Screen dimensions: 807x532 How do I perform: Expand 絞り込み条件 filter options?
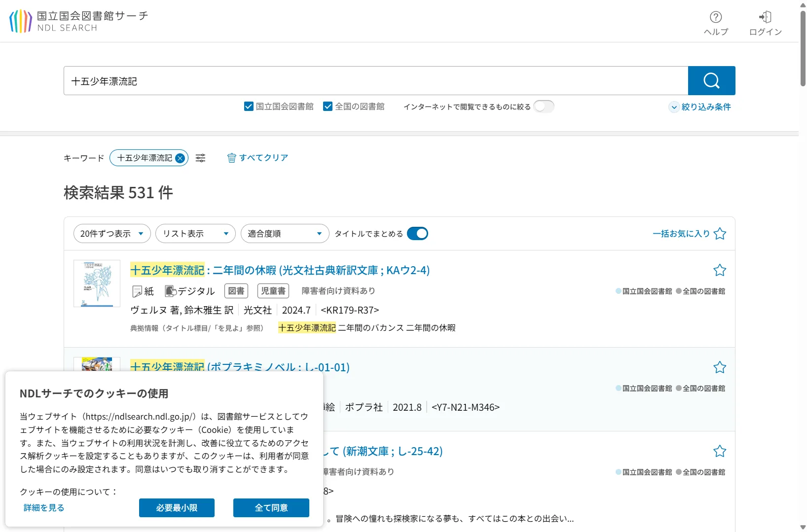coord(700,107)
